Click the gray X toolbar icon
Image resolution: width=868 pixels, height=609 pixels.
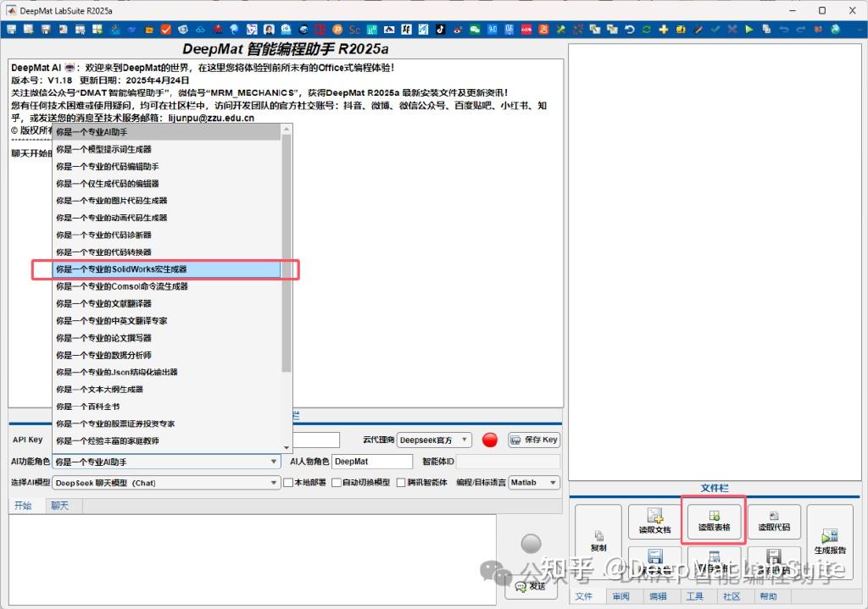(x=732, y=30)
